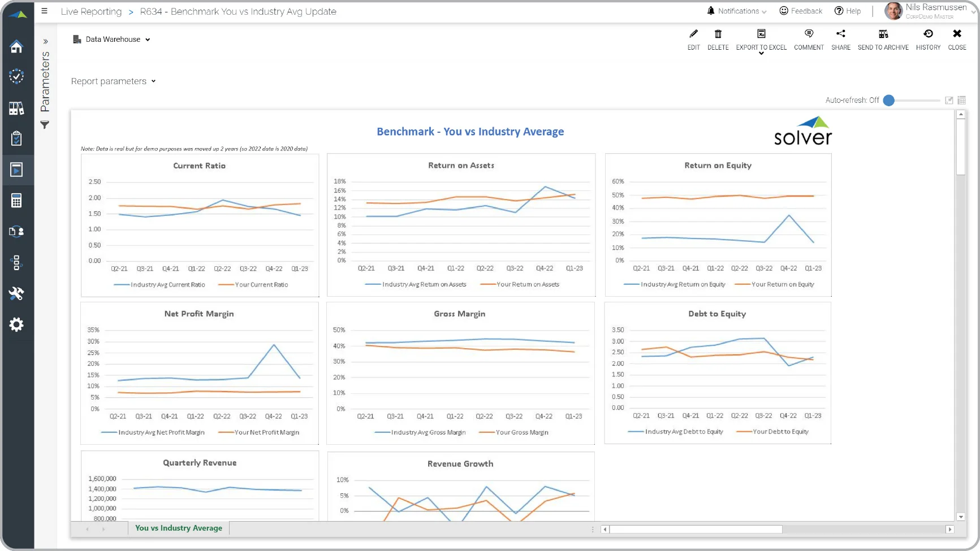Viewport: 980px width, 551px height.
Task: Open Settings via the gear icon
Action: (x=17, y=324)
